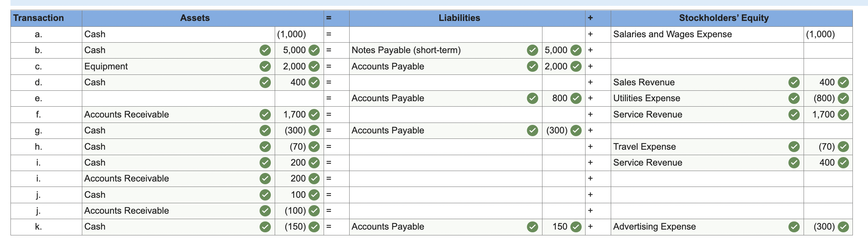Click checkmark beside Travel Expense
Screen dimensions: 868x242
click(x=794, y=147)
